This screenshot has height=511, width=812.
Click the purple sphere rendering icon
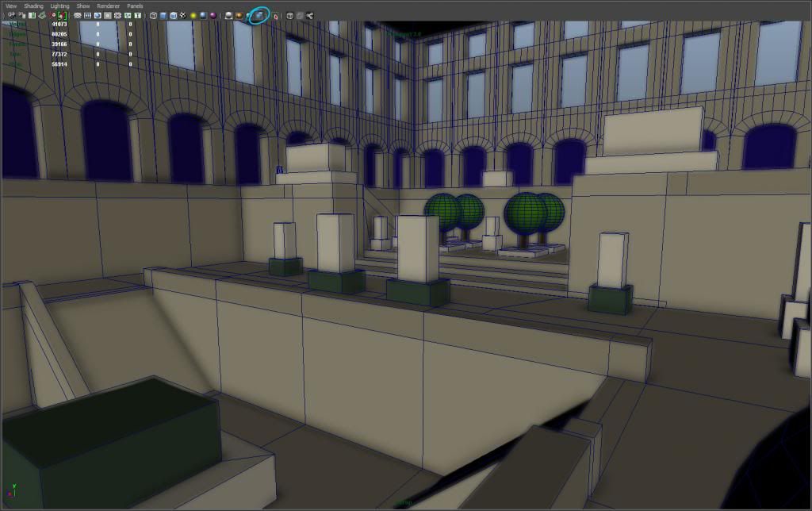[213, 16]
